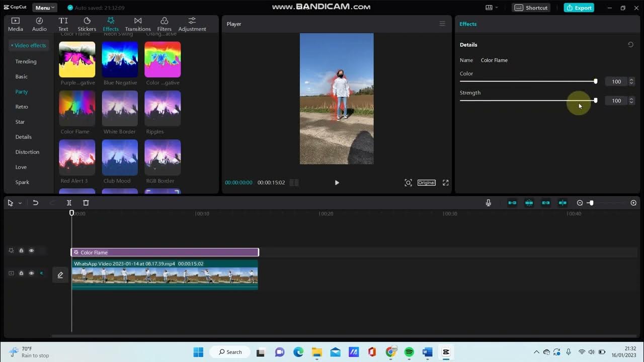Viewport: 644px width, 362px height.
Task: Choose the Red Alert 3 effect thumbnail
Action: (77, 158)
